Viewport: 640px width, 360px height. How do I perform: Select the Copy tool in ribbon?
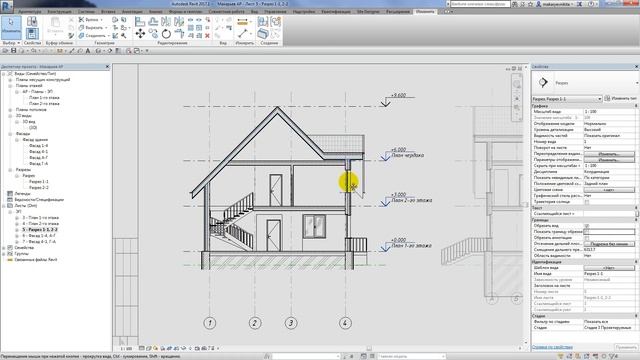click(x=153, y=33)
